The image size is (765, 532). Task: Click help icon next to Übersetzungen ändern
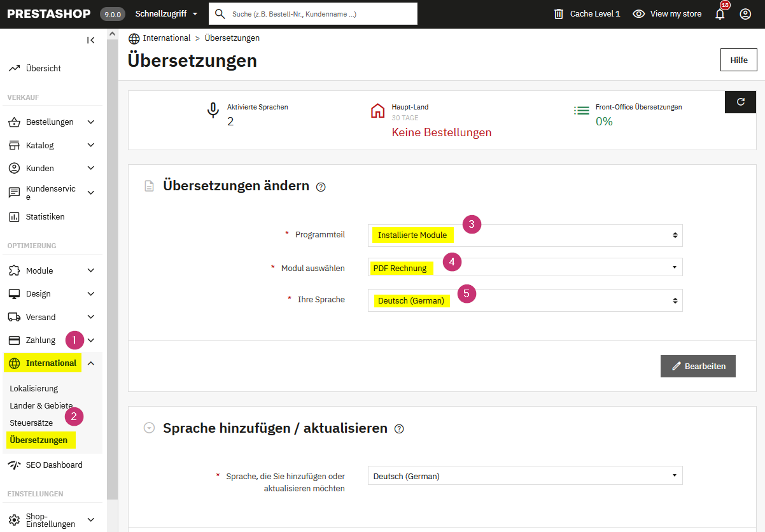coord(321,187)
